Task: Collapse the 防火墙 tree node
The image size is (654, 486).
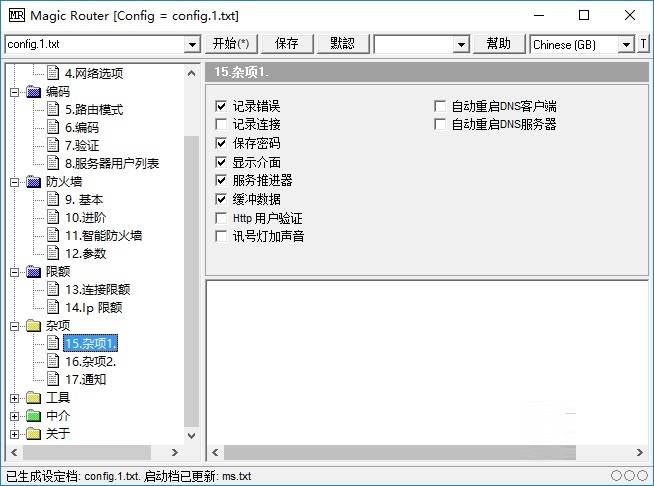Action: click(14, 182)
